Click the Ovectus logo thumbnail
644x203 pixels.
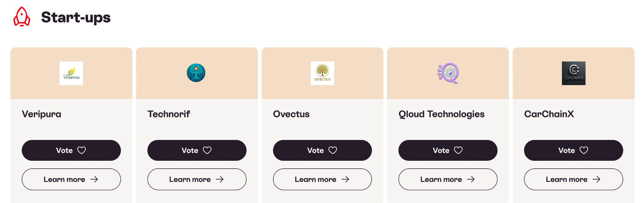tap(322, 73)
